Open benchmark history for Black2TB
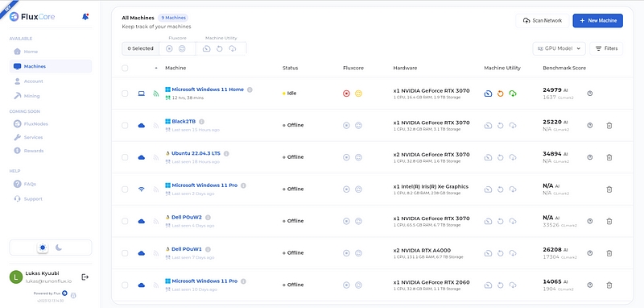This screenshot has width=644, height=308. 590,126
